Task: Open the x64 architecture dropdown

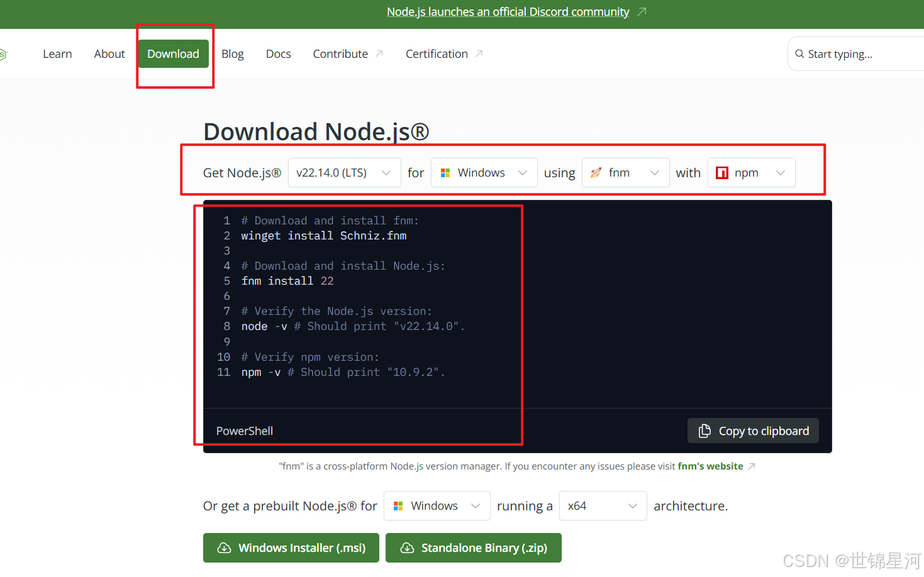Action: coord(603,506)
